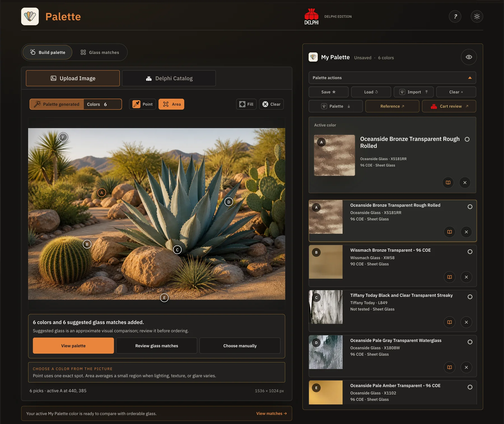Select the Area sampling tool
504x424 pixels.
tap(171, 104)
